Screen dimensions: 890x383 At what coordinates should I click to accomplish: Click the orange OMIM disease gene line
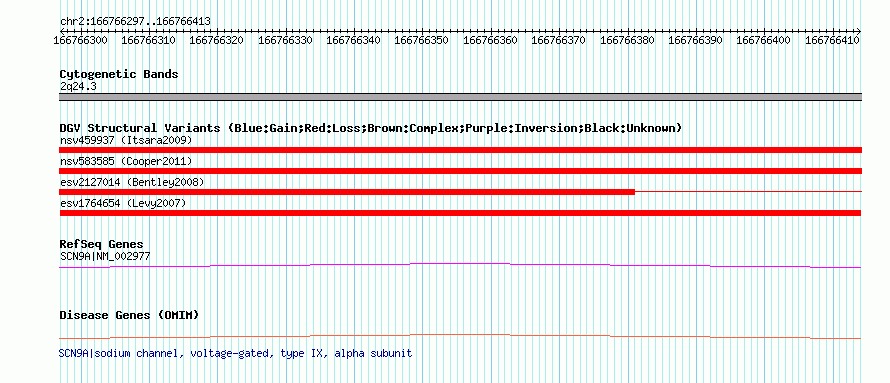click(x=460, y=336)
